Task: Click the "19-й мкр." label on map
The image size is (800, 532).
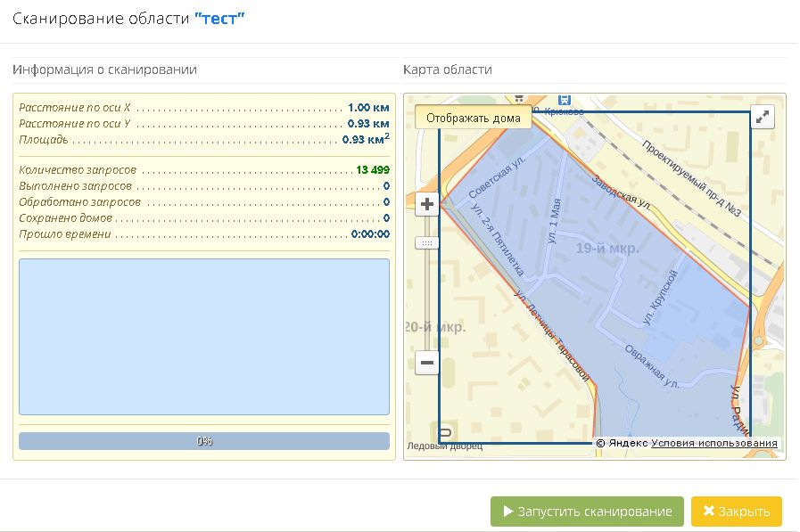Action: tap(607, 249)
